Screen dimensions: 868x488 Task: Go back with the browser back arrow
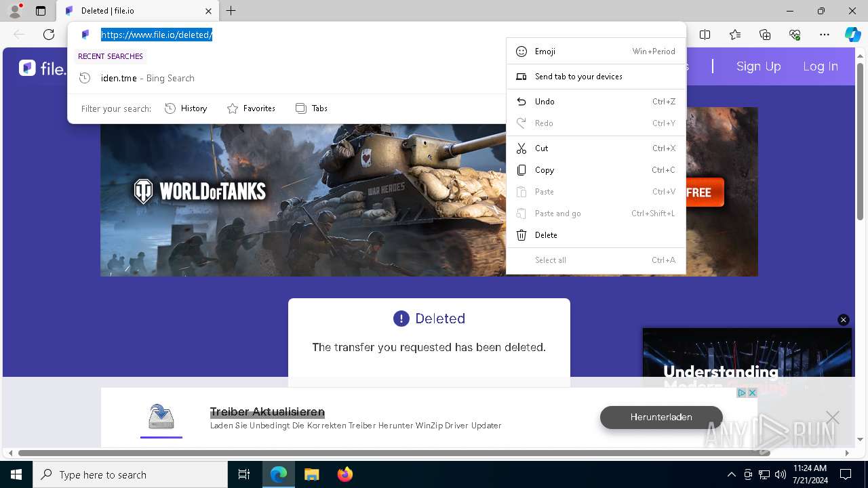pyautogui.click(x=19, y=35)
